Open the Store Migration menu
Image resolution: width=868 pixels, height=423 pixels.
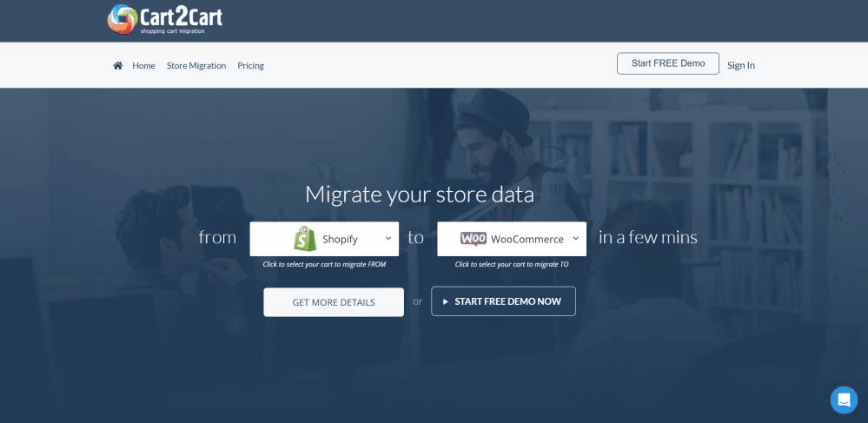coord(196,65)
